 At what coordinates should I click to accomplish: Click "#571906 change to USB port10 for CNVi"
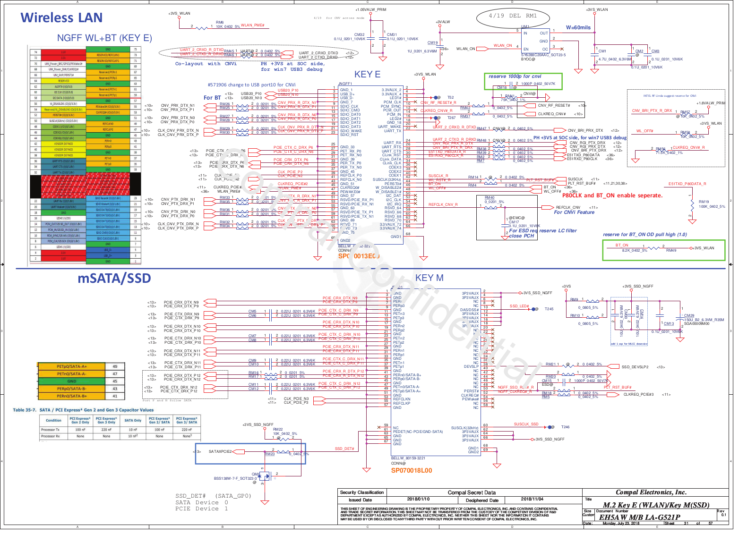click(251, 85)
